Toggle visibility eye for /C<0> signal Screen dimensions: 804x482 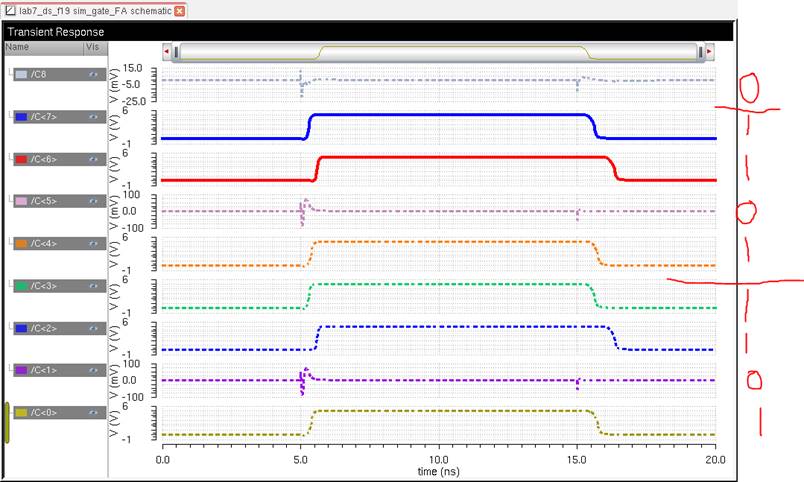[x=93, y=413]
